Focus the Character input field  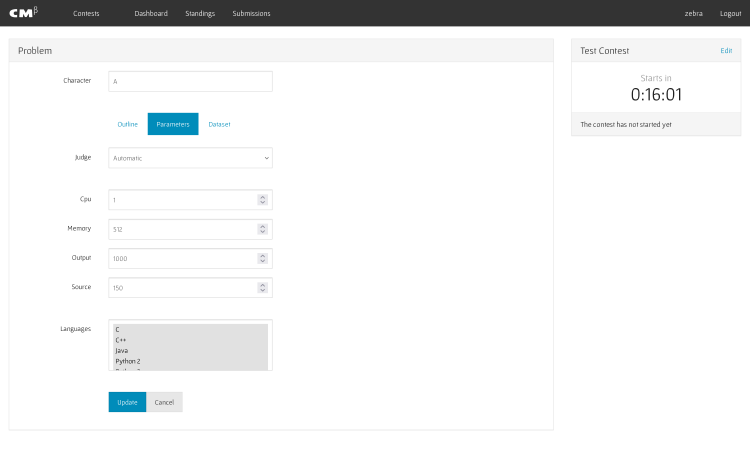click(x=190, y=81)
